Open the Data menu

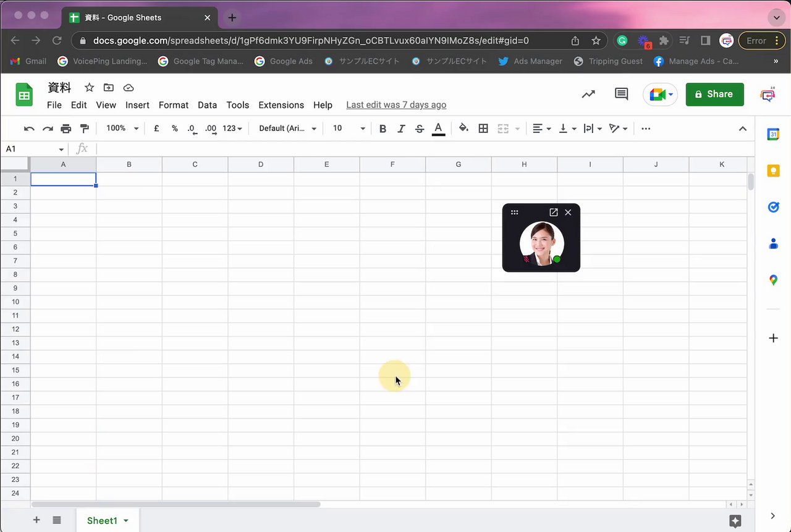(x=207, y=105)
